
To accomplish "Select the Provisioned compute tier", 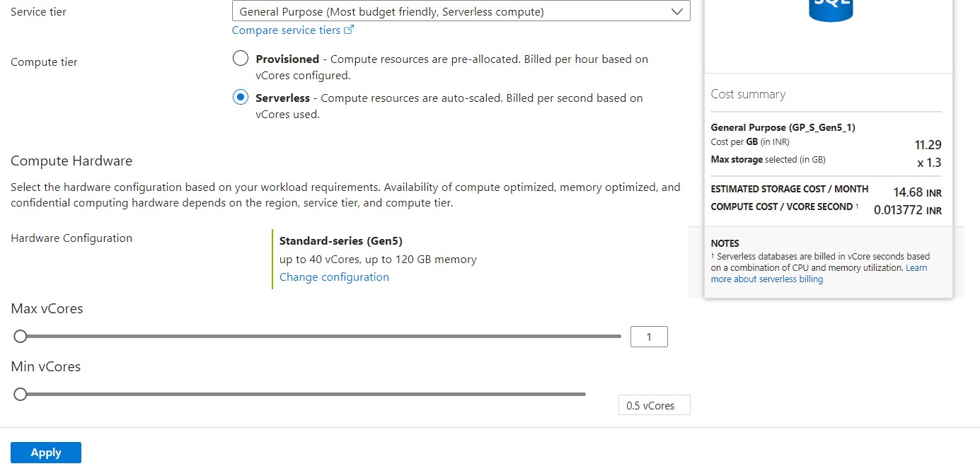I will click(x=241, y=58).
